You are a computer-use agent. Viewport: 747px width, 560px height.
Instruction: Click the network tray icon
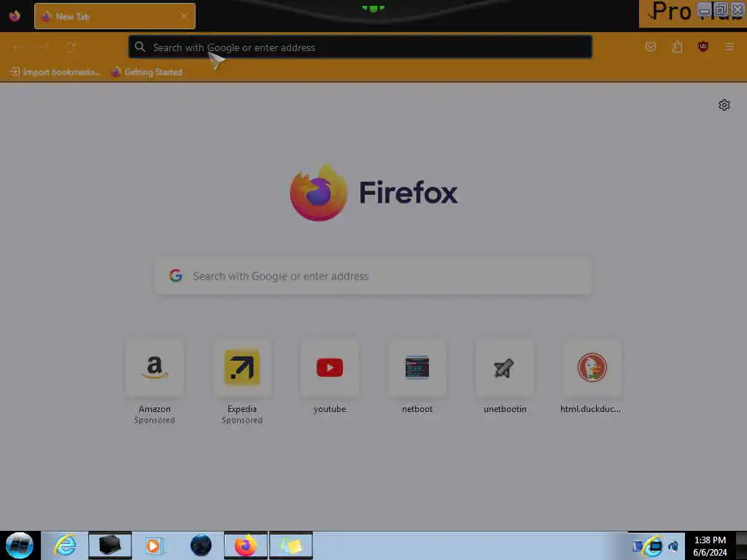pos(655,546)
